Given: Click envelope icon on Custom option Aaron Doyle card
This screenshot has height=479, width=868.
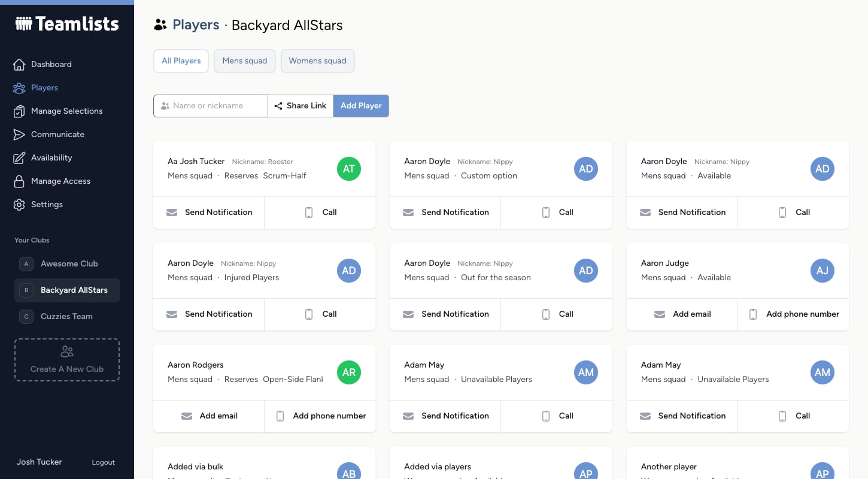Looking at the screenshot, I should 408,212.
